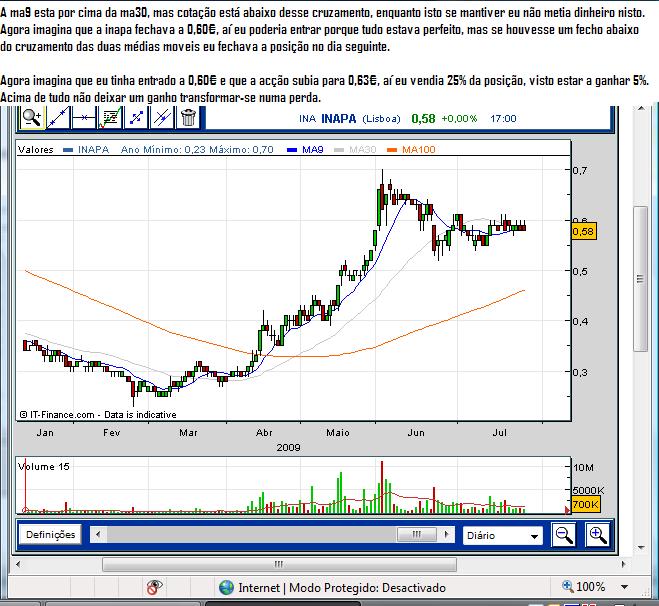
Task: Click the page scroll down arrow
Action: coord(641,547)
